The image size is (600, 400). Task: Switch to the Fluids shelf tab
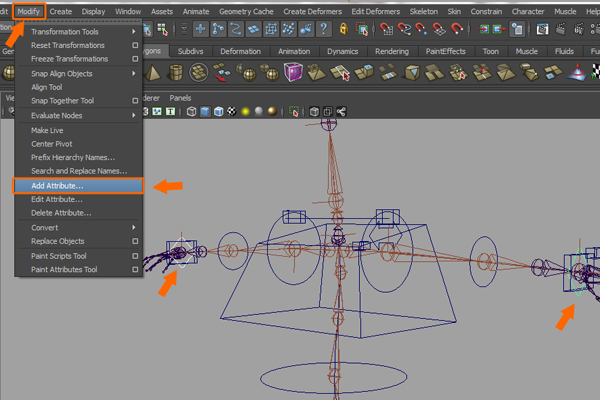(564, 51)
